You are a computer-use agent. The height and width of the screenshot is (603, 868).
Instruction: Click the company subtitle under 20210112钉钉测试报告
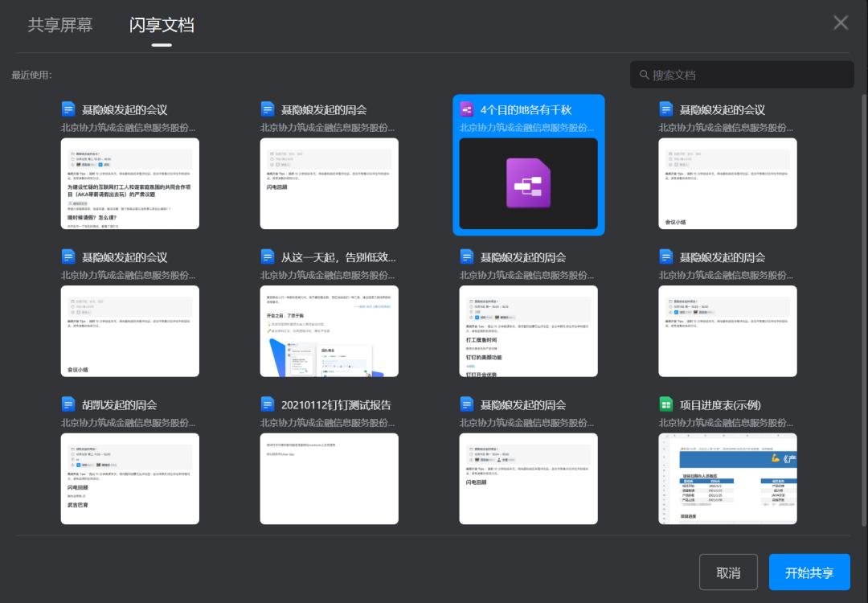[x=327, y=422]
